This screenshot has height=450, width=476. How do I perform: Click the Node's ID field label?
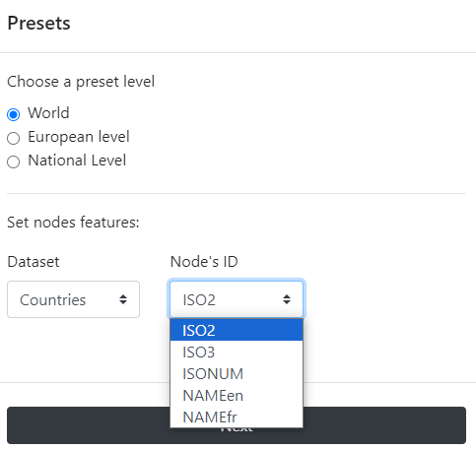tap(204, 262)
